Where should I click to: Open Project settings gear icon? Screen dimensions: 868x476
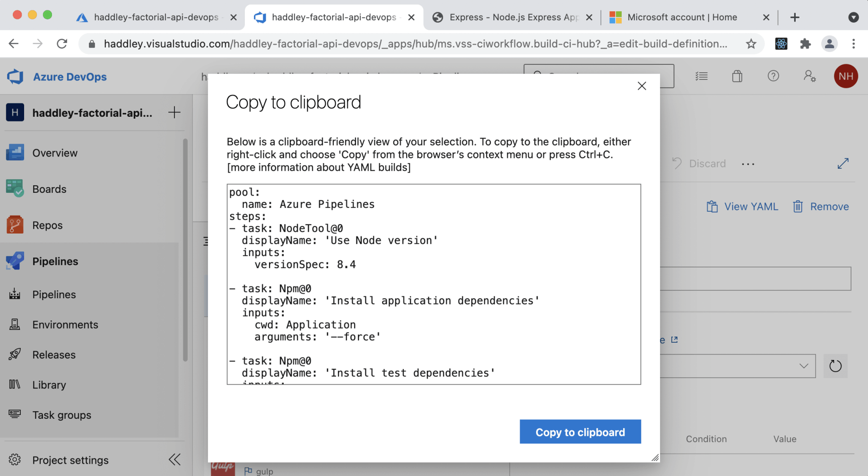pos(15,459)
